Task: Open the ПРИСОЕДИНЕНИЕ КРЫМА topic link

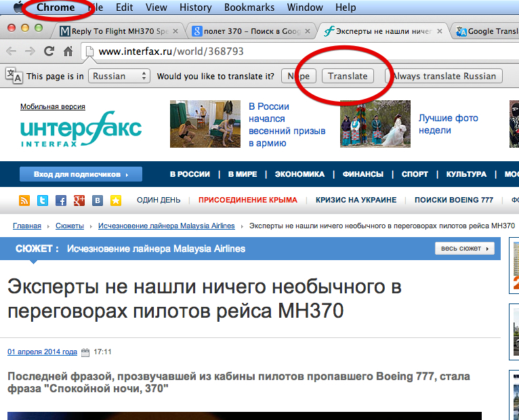Action: tap(248, 200)
